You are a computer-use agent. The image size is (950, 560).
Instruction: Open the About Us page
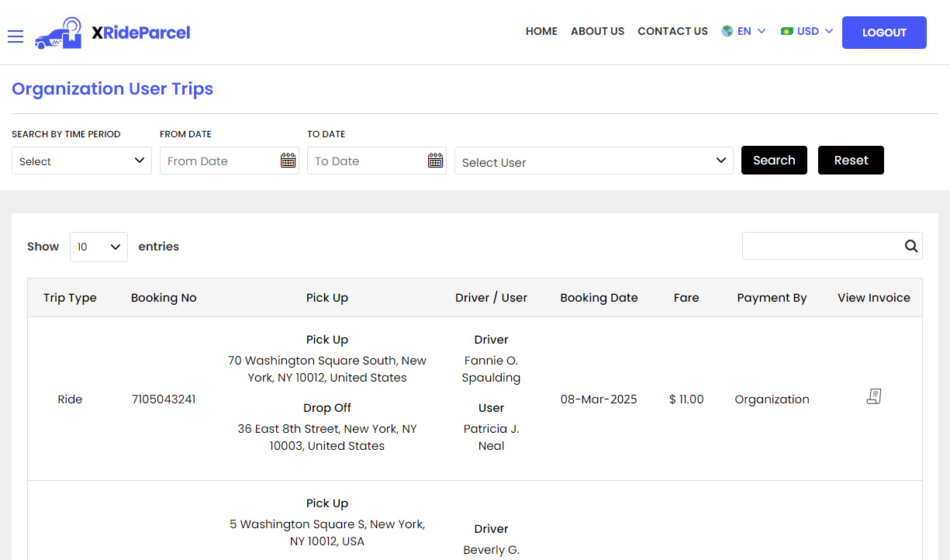[597, 31]
